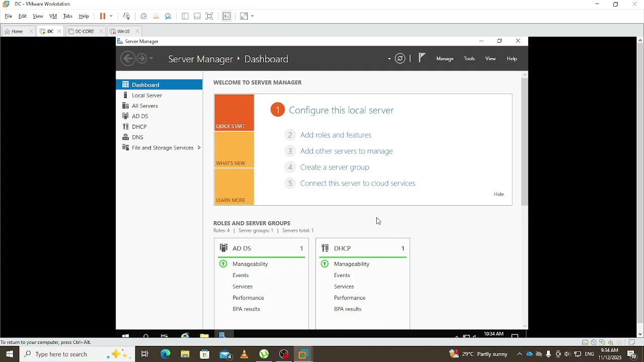Toggle the VMware library sidebar panel
This screenshot has width=644, height=362.
coord(185,16)
